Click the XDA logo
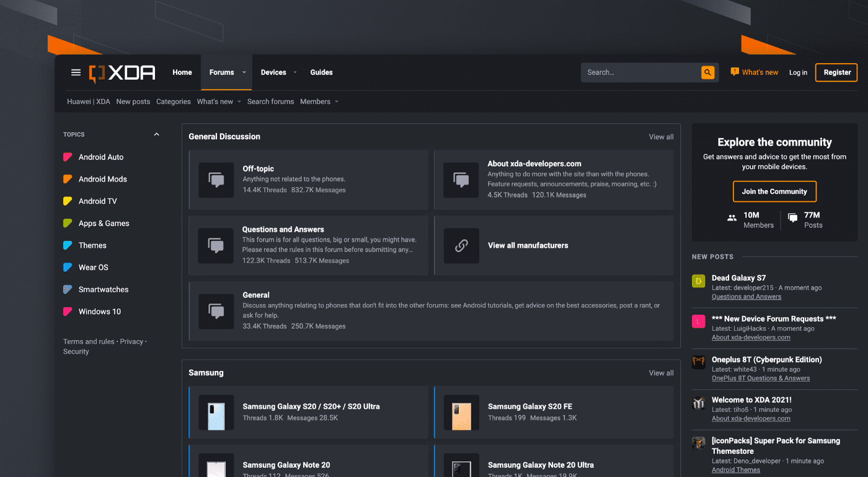Image resolution: width=868 pixels, height=477 pixels. (122, 73)
